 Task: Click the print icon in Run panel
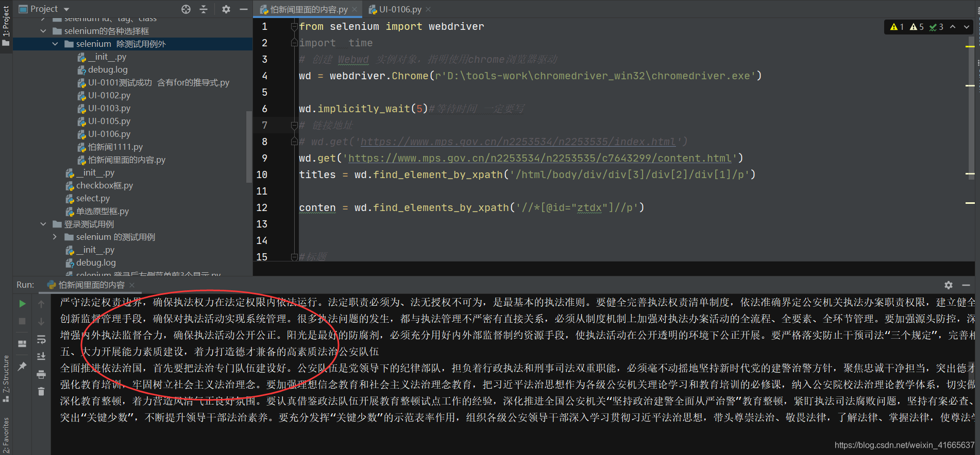coord(41,374)
